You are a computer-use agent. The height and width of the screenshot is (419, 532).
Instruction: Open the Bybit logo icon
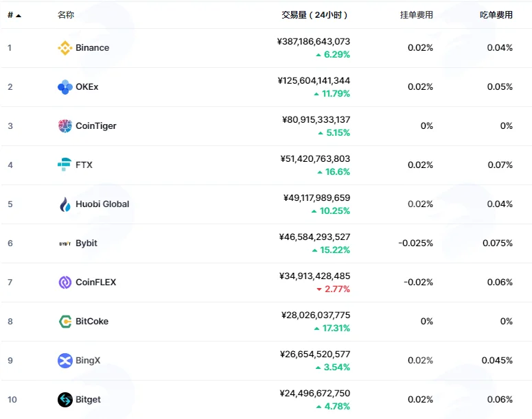pyautogui.click(x=65, y=243)
